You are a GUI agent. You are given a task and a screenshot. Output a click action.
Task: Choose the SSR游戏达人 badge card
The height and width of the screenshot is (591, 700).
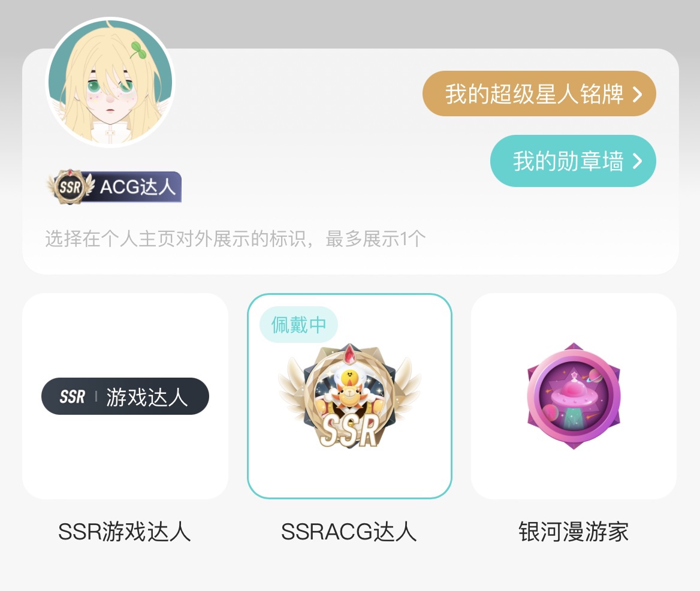pos(125,396)
